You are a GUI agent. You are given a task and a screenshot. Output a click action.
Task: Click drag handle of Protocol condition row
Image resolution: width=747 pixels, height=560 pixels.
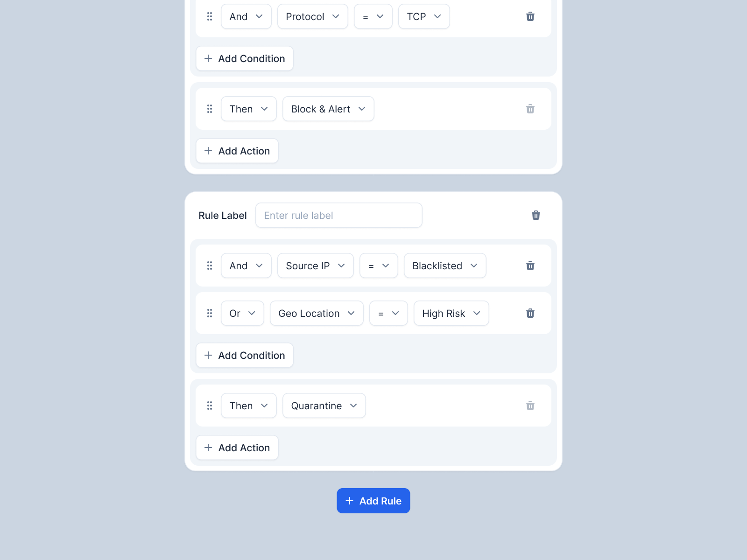210,16
